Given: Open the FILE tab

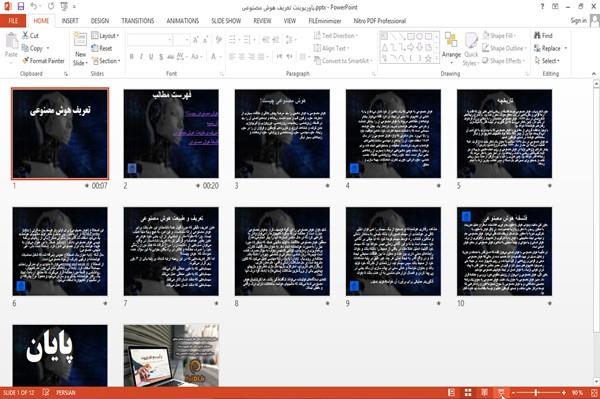Looking at the screenshot, I should (x=13, y=21).
